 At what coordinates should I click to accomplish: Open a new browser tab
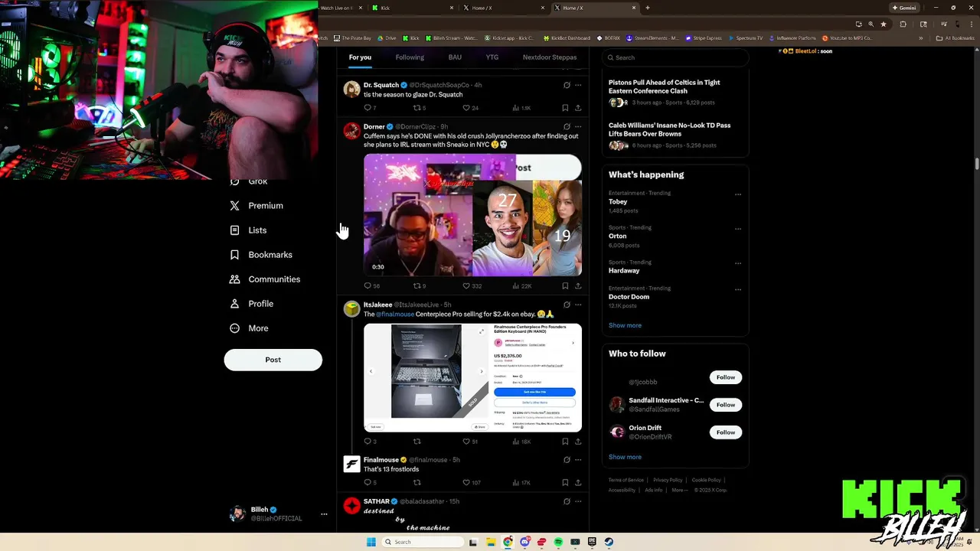(648, 8)
